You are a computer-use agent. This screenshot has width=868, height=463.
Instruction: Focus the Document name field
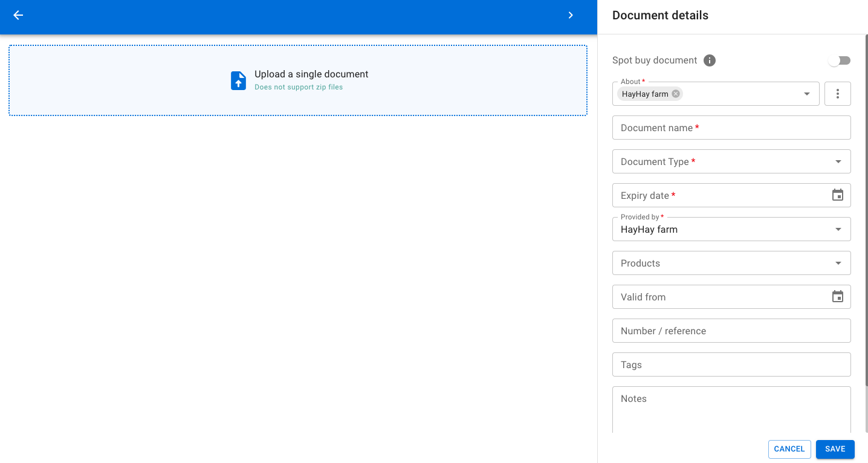point(731,128)
